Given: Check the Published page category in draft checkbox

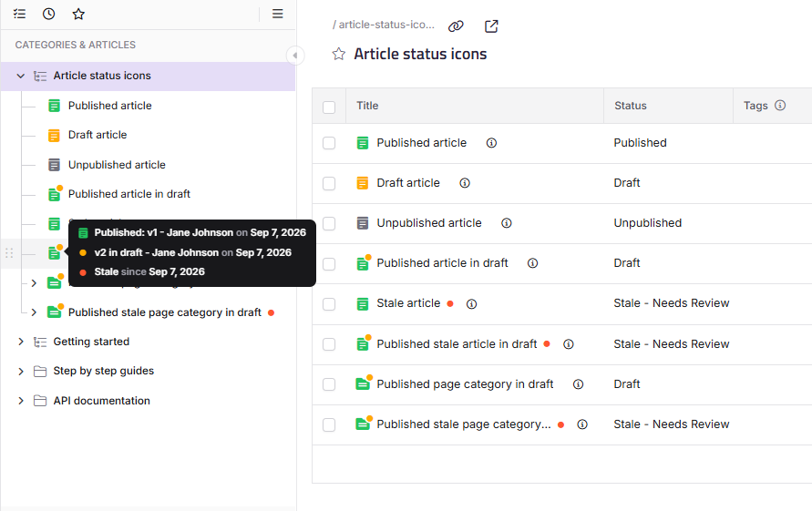Looking at the screenshot, I should [329, 384].
